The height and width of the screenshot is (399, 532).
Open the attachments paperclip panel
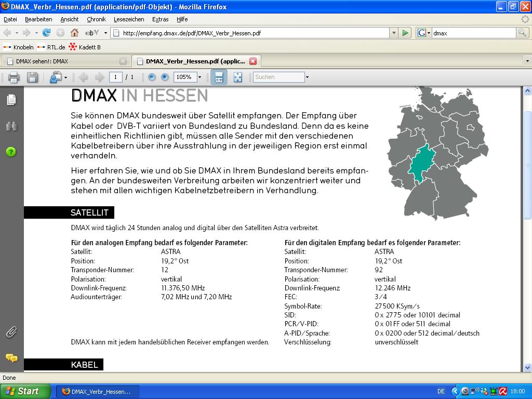pyautogui.click(x=11, y=332)
